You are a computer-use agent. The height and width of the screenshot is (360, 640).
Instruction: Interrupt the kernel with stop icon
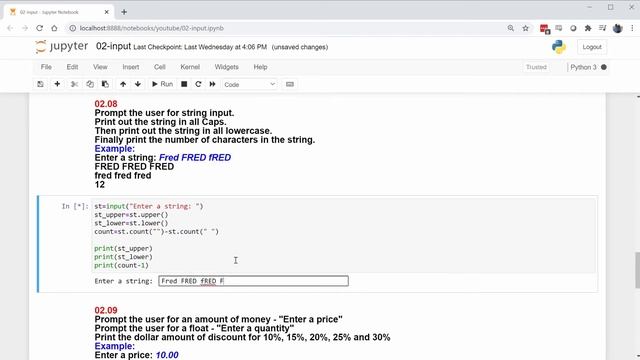click(x=184, y=84)
